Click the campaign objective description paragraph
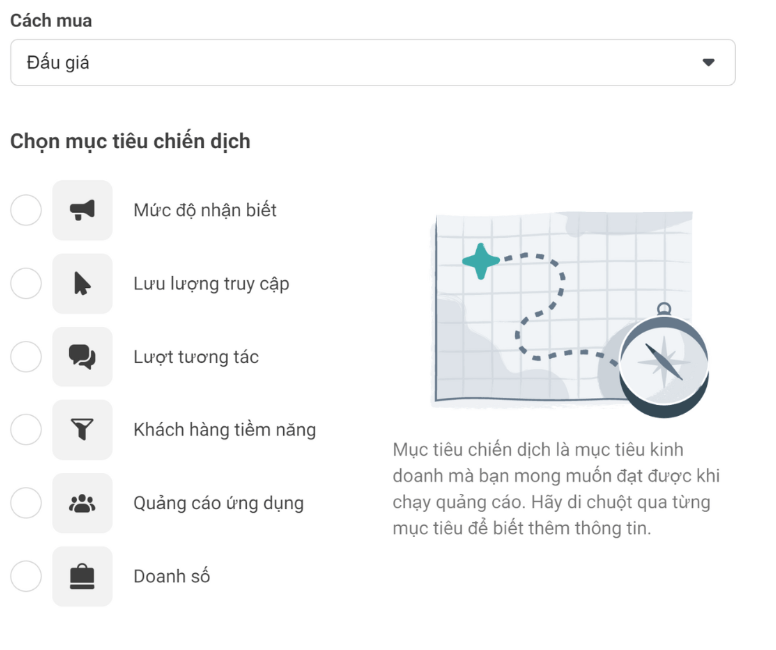Screen dimensions: 776x650 click(556, 489)
